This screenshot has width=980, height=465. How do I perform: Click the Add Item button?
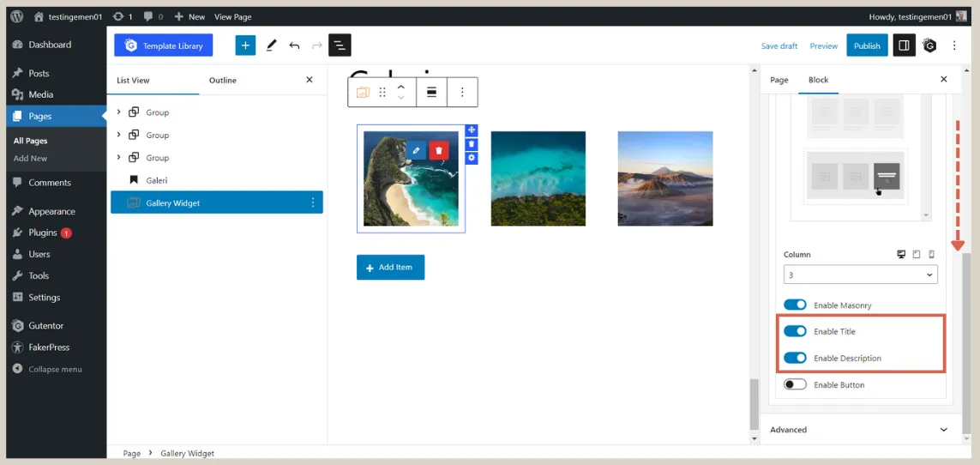[x=391, y=267]
